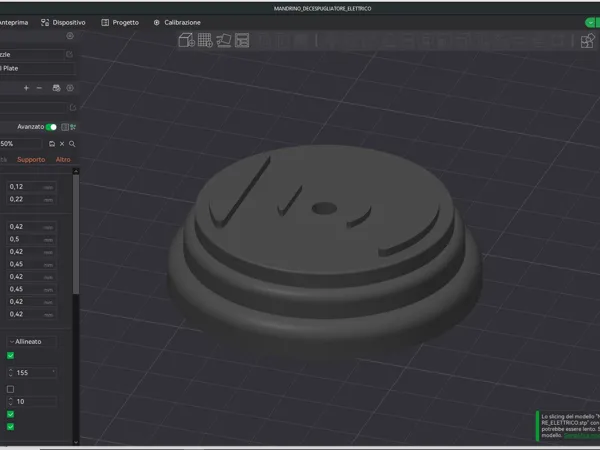Switch to the Anteprima tab
Screen dimensions: 600x450
[x=14, y=23]
